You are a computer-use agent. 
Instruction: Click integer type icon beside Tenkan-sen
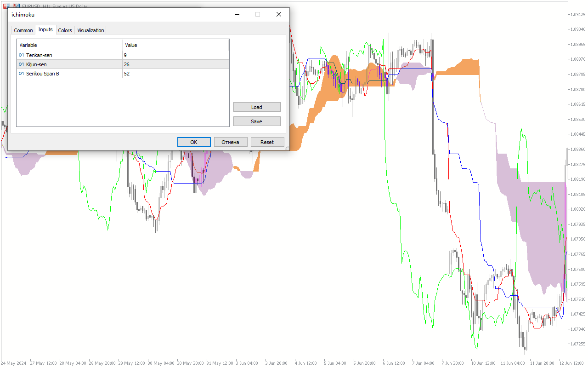(21, 55)
